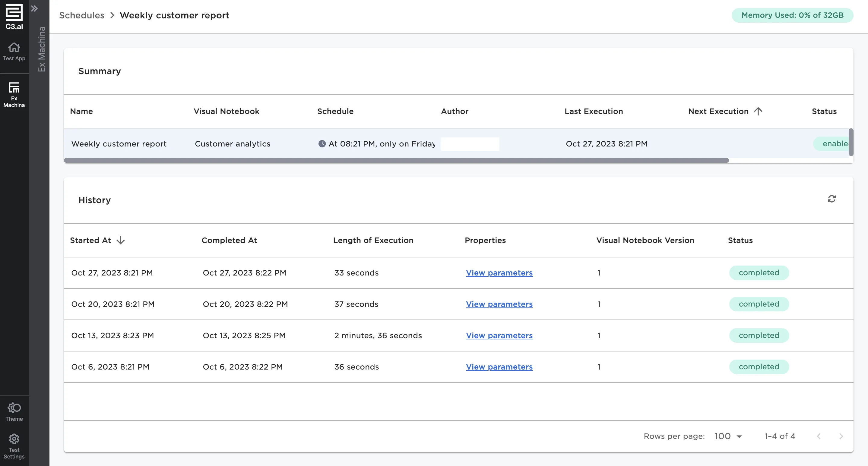Go to previous page of history
Image resolution: width=868 pixels, height=466 pixels.
(x=819, y=436)
